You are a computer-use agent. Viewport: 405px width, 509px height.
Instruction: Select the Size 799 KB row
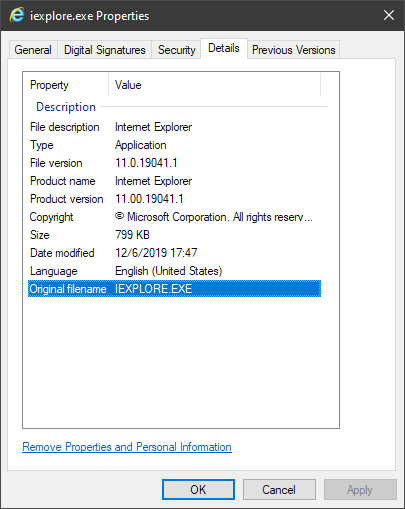174,235
